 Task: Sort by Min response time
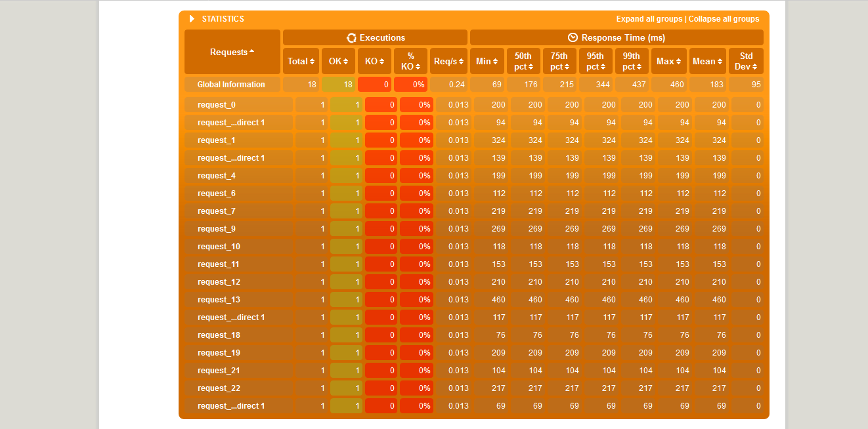pyautogui.click(x=496, y=62)
